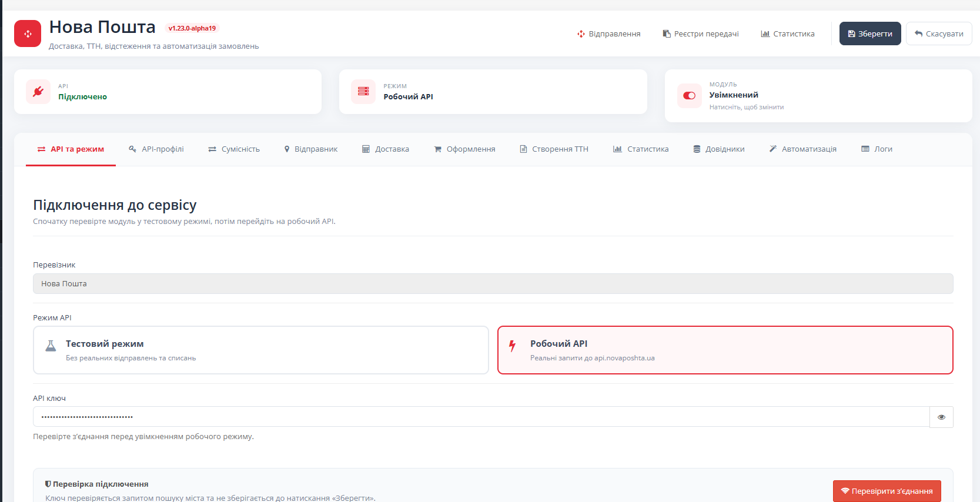
Task: Click the red Nova Poshta logo icon
Action: [x=28, y=34]
